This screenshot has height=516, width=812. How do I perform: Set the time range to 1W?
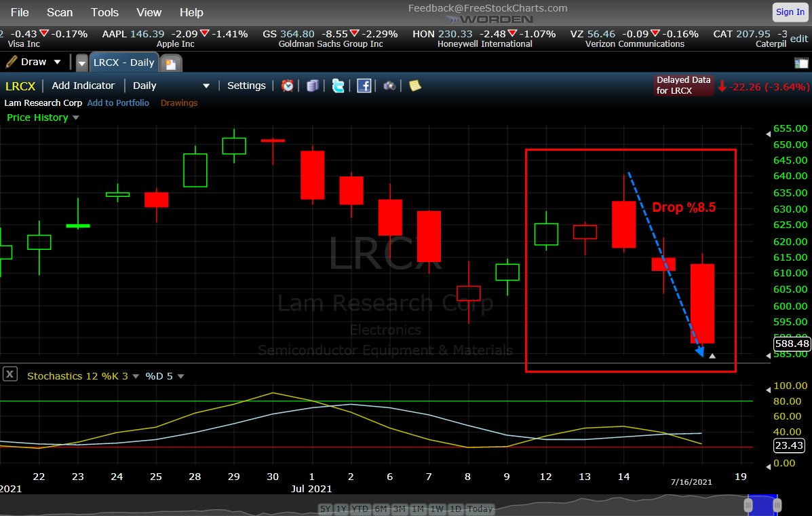[x=437, y=509]
